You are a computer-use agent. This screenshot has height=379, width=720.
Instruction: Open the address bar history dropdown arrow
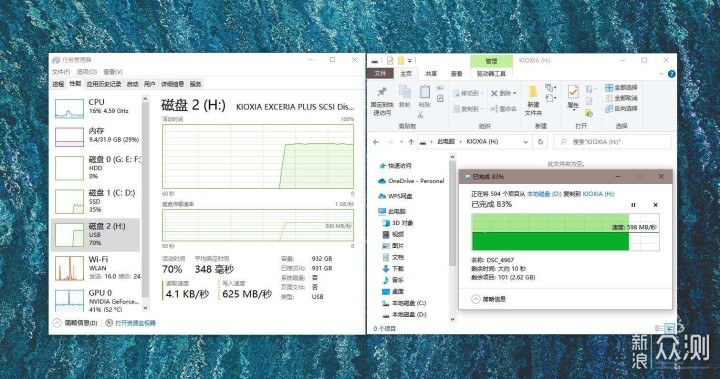coord(526,142)
